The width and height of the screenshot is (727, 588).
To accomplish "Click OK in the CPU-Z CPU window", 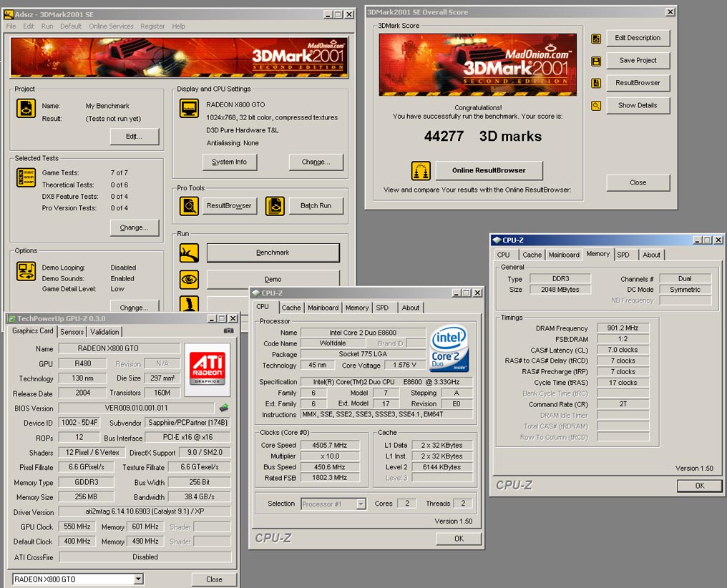I will [459, 539].
